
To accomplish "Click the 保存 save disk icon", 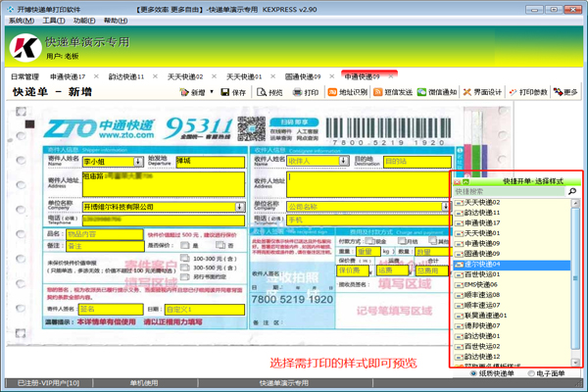I will click(x=225, y=92).
